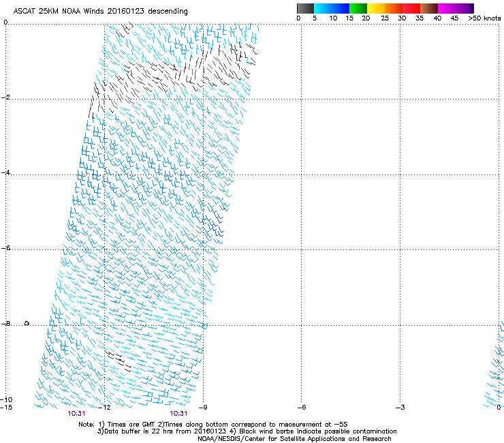Viewport: 504px width, 443px height.
Task: Click the plot title 'ASCAT 25KM NOAA Winds 20160123 descending'
Action: click(x=100, y=12)
